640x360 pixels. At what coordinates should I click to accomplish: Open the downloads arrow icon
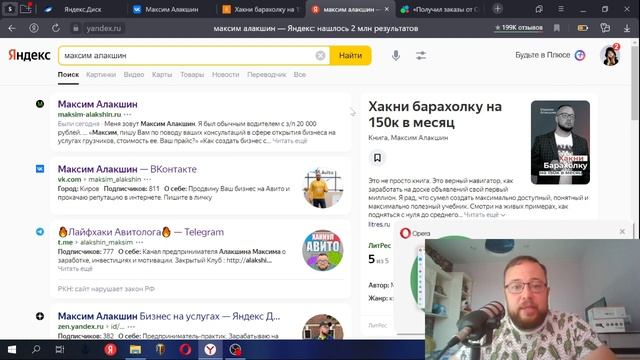click(x=627, y=28)
